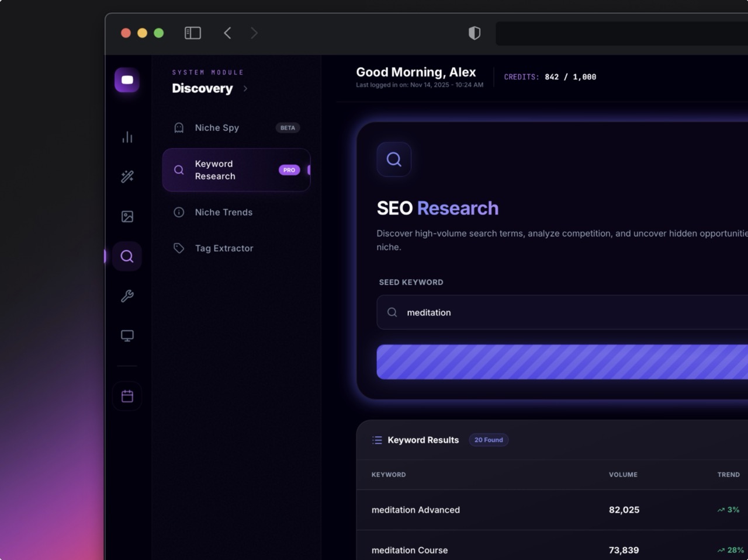The width and height of the screenshot is (748, 560).
Task: Open Niche Spy menu item
Action: [236, 128]
